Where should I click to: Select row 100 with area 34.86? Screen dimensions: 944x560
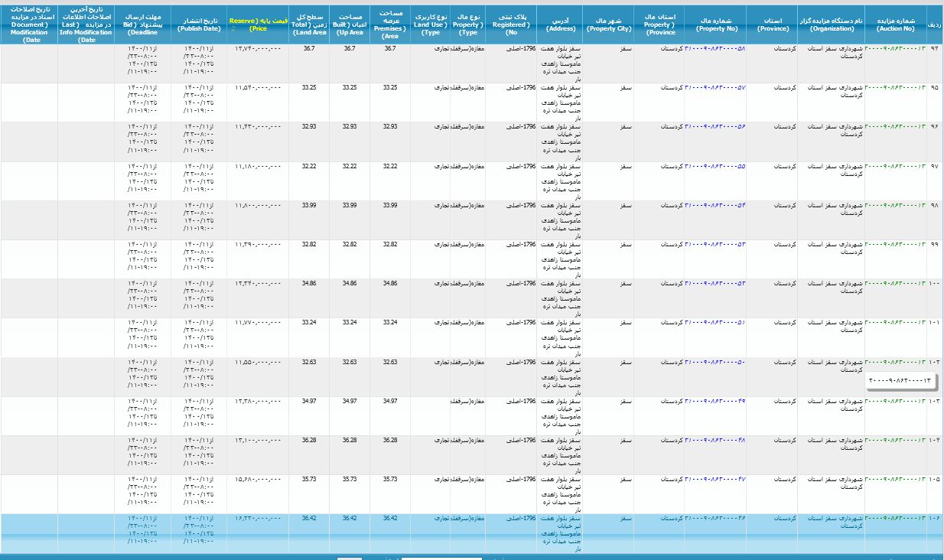point(390,284)
